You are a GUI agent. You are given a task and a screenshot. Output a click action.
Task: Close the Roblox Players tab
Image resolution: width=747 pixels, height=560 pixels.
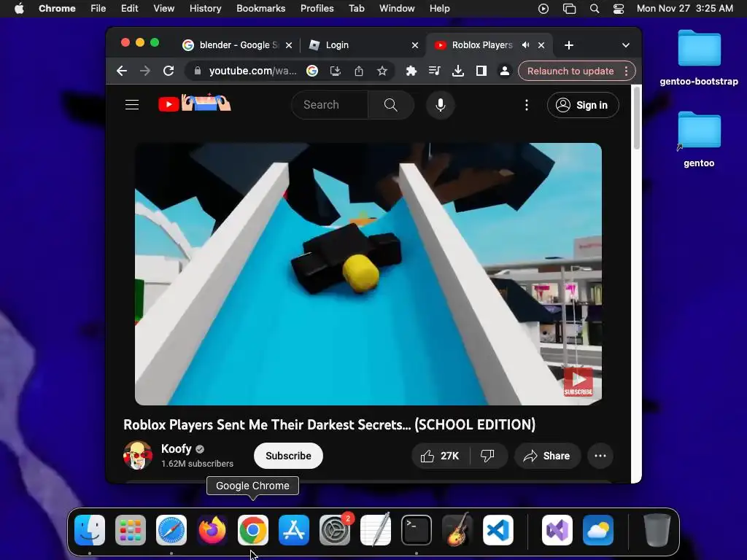tap(541, 45)
